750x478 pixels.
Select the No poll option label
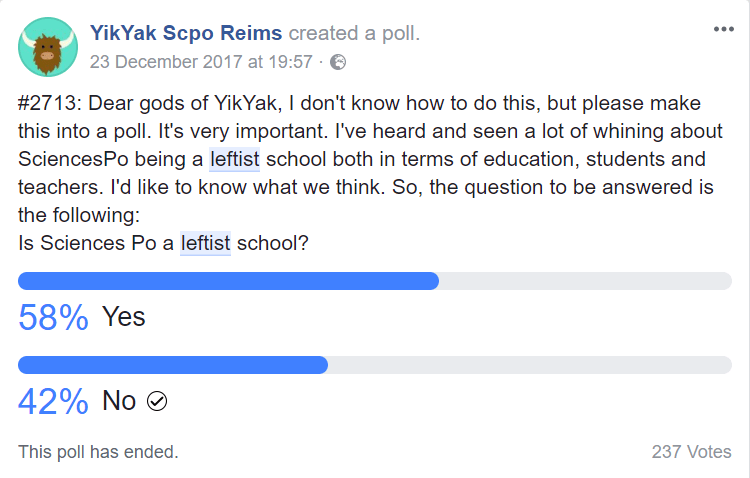pyautogui.click(x=119, y=400)
